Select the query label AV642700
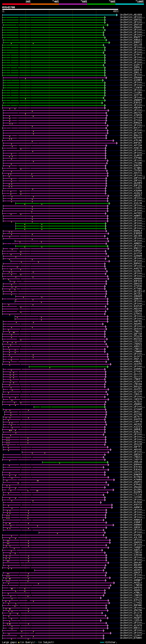The image size is (146, 644). [8, 7]
